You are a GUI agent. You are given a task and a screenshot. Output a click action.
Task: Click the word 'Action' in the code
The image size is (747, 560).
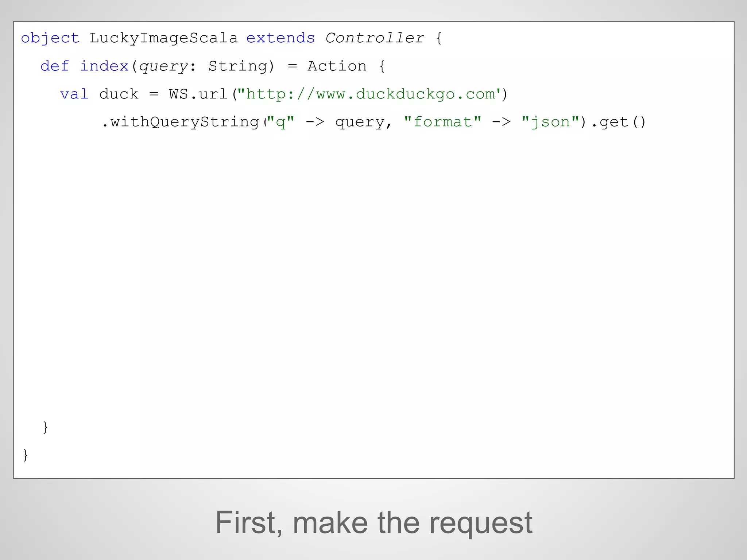337,66
